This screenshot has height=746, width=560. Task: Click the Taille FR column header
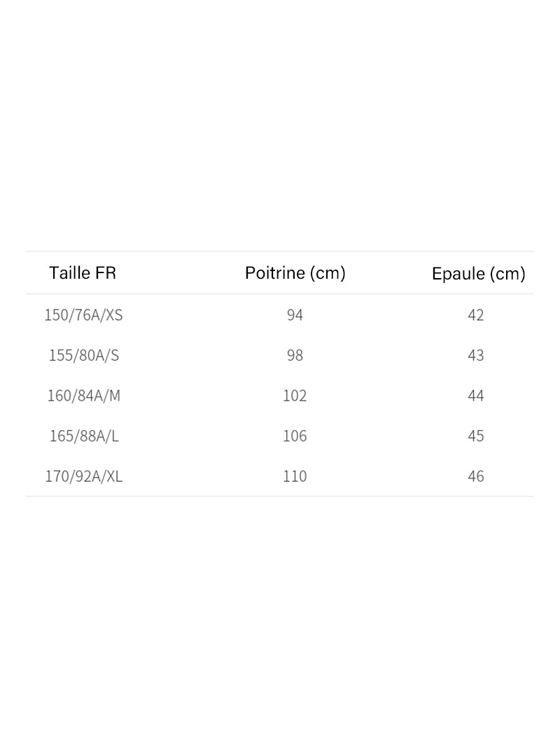pyautogui.click(x=83, y=272)
